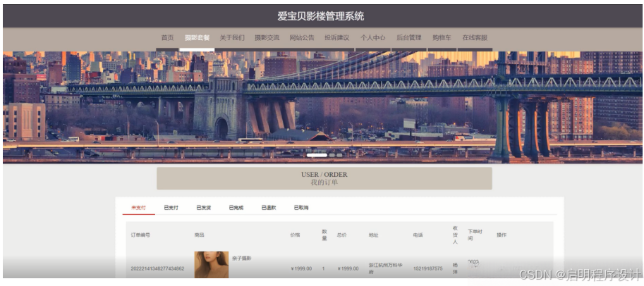Screen dimensions: 644x286
Task: Click the city bridge banner image
Action: point(322,107)
